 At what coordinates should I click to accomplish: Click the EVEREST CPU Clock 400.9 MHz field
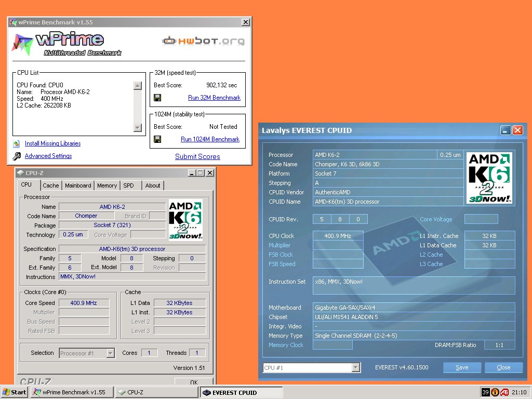[338, 236]
